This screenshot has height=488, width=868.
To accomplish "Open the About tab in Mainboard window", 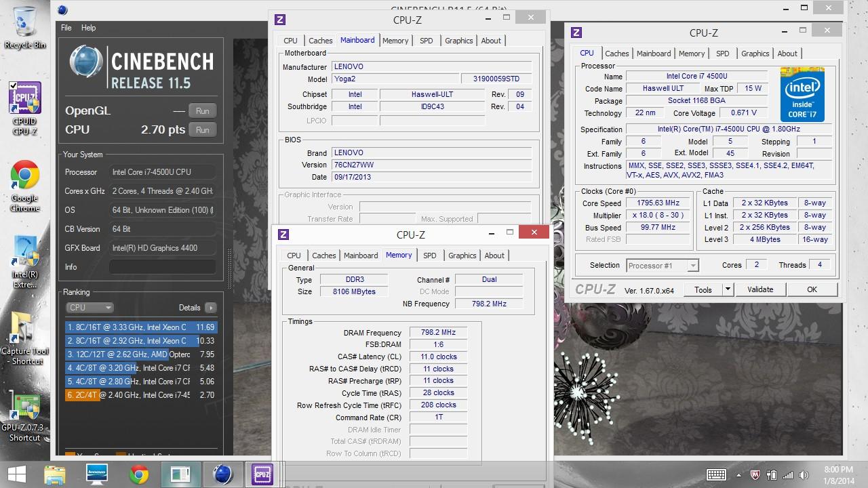I will click(x=491, y=41).
